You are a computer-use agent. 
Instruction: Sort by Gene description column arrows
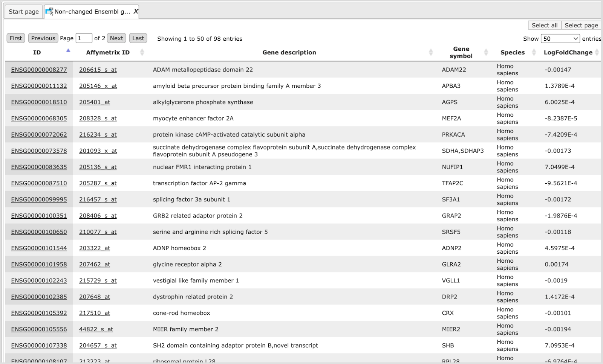click(431, 52)
